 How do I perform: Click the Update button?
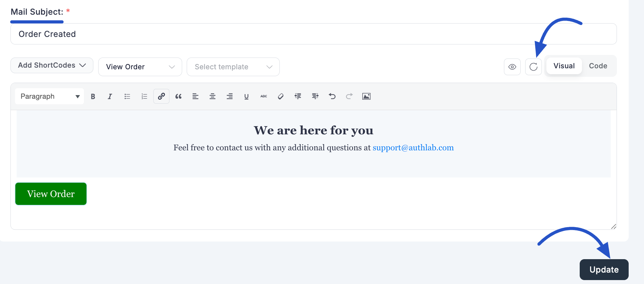pos(604,270)
